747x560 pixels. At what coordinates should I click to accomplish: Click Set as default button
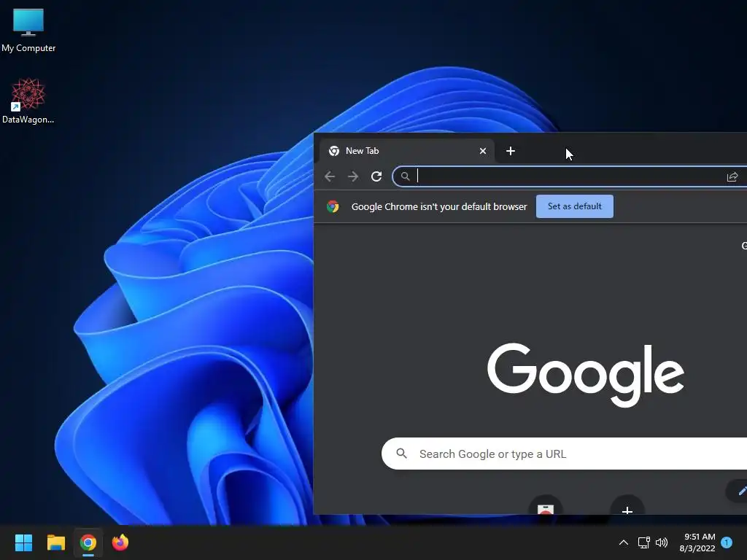pos(575,206)
